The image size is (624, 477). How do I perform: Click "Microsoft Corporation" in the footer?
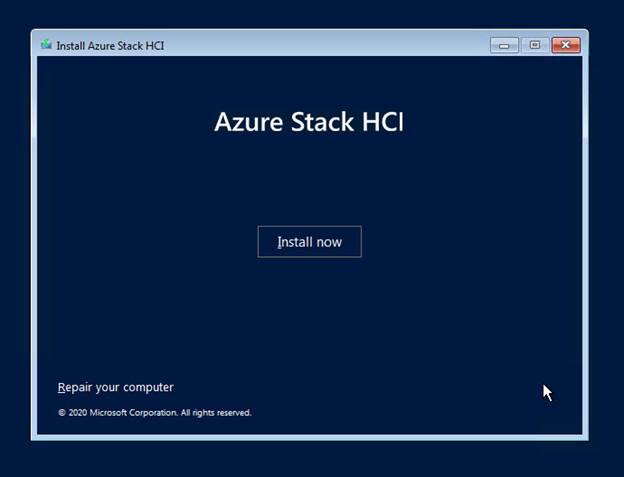coord(133,413)
